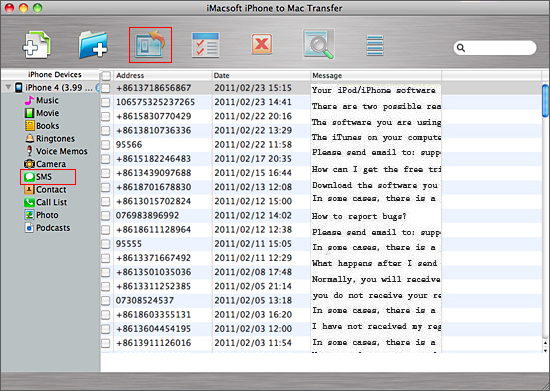Select Movie in the sidebar

tap(48, 113)
